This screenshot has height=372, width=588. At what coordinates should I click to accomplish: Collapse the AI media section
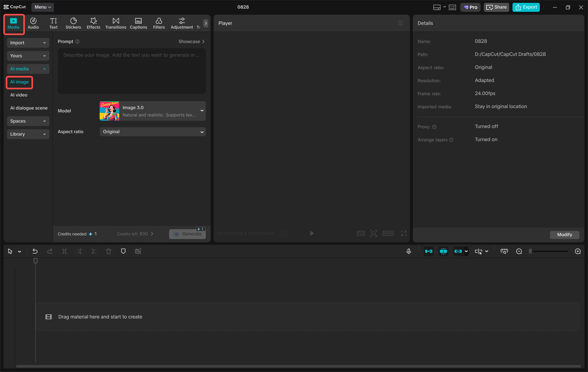pyautogui.click(x=28, y=69)
